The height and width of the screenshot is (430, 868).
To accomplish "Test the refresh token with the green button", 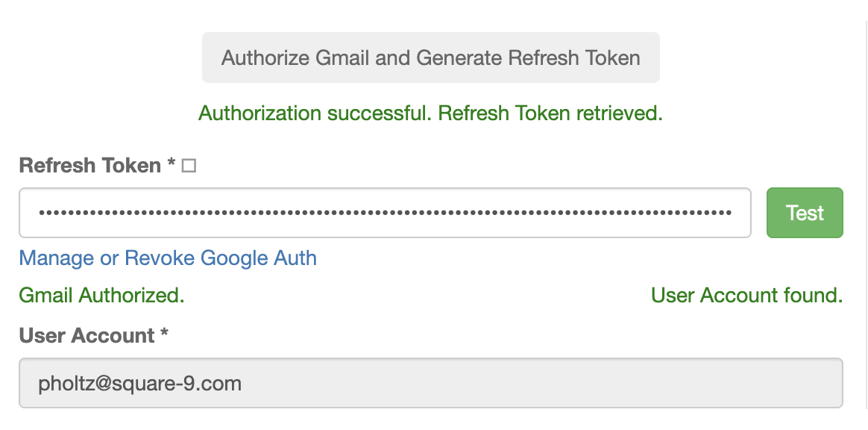I will [x=805, y=213].
